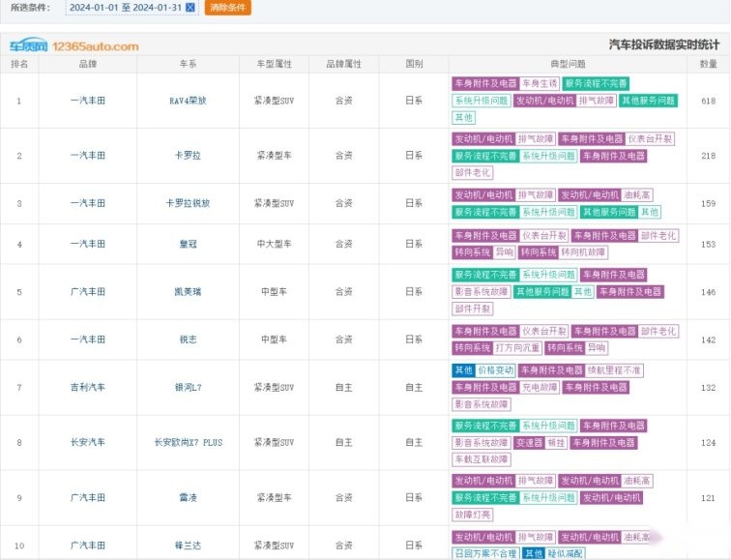The height and width of the screenshot is (560, 731).
Task: Select complaint count 132 for 银河L7
Action: coord(708,388)
